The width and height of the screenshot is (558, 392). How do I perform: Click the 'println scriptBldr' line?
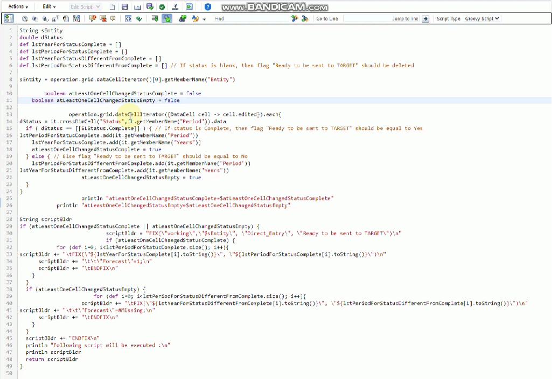[x=53, y=352]
